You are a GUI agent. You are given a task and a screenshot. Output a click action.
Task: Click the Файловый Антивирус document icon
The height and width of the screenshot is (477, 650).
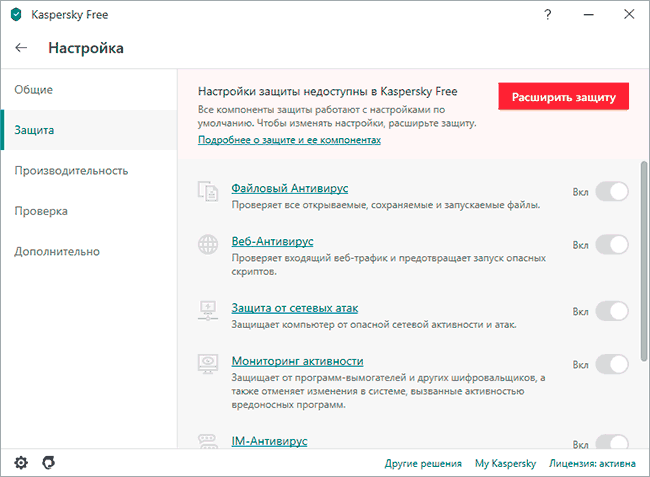(x=208, y=191)
